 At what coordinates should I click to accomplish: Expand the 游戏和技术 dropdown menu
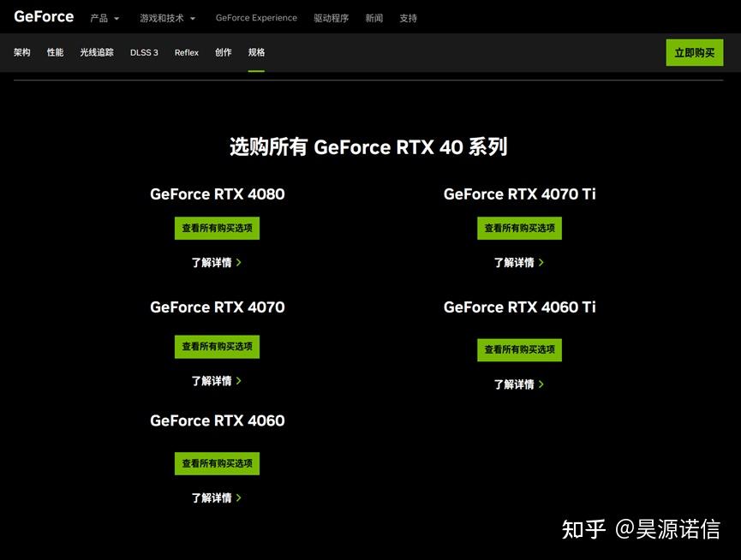click(x=167, y=18)
